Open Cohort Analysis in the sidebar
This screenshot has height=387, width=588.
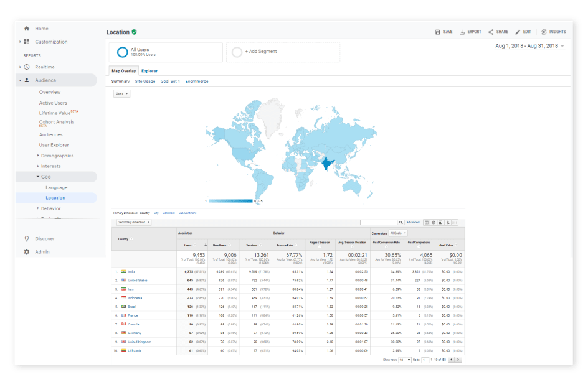point(57,122)
